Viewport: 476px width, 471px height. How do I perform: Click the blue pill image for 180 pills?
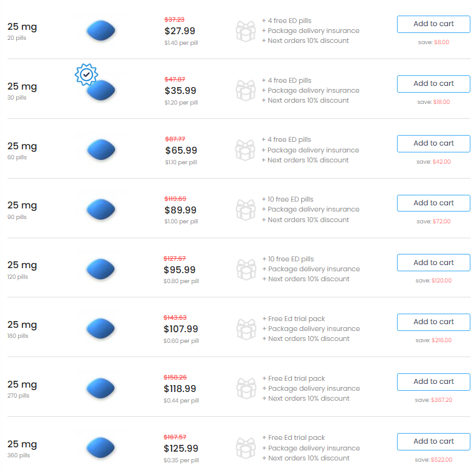[101, 329]
